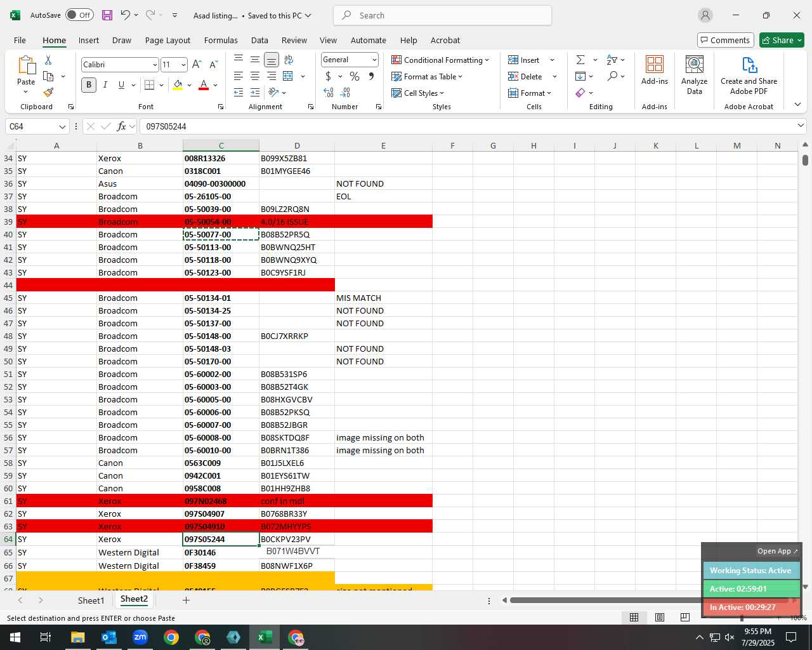The height and width of the screenshot is (650, 812).
Task: Open the Name Box dropdown arrow
Action: click(x=62, y=126)
